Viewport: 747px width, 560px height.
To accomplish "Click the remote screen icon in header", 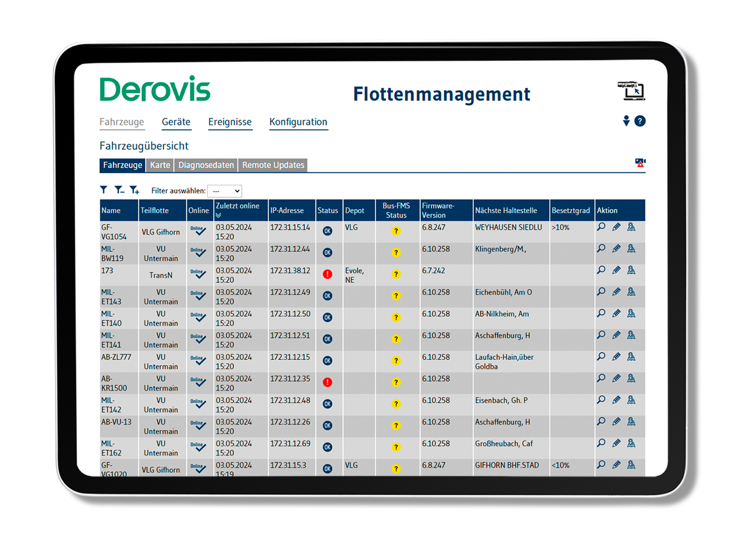I will pyautogui.click(x=631, y=90).
